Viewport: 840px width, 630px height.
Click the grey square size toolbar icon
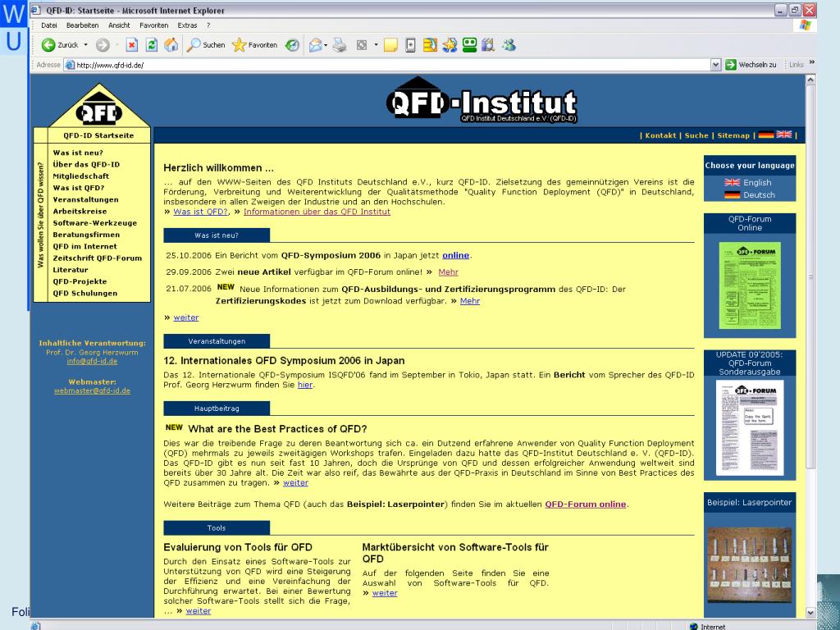coord(362,45)
